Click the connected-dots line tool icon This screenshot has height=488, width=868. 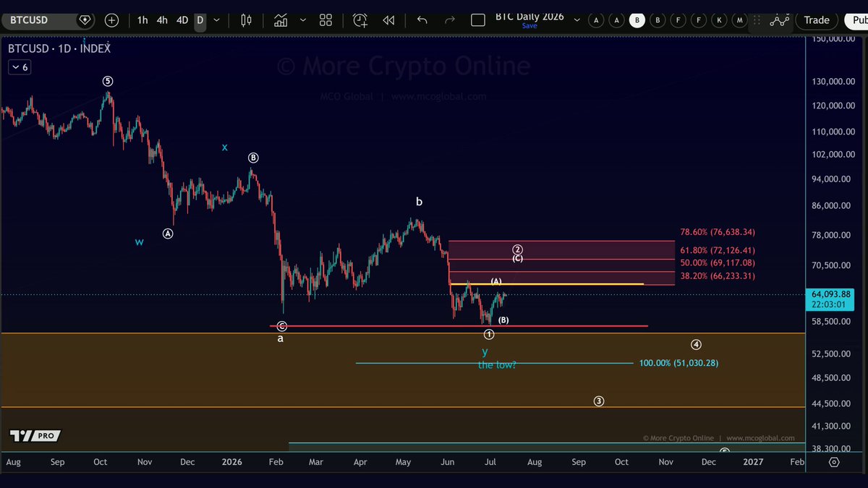[x=779, y=20]
